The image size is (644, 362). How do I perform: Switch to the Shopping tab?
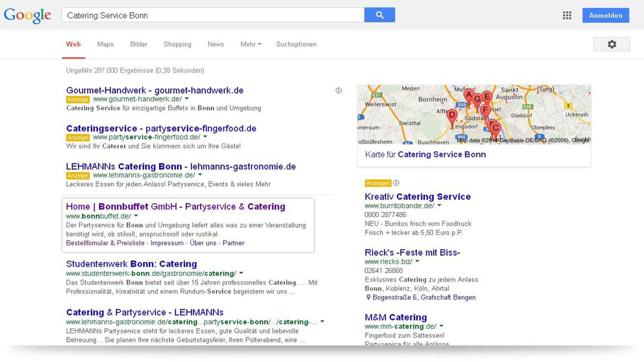pos(177,44)
